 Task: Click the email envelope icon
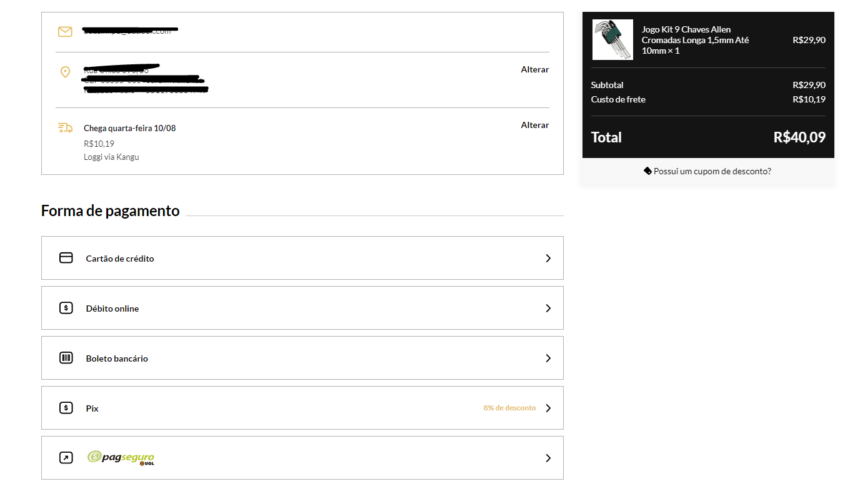(x=65, y=32)
